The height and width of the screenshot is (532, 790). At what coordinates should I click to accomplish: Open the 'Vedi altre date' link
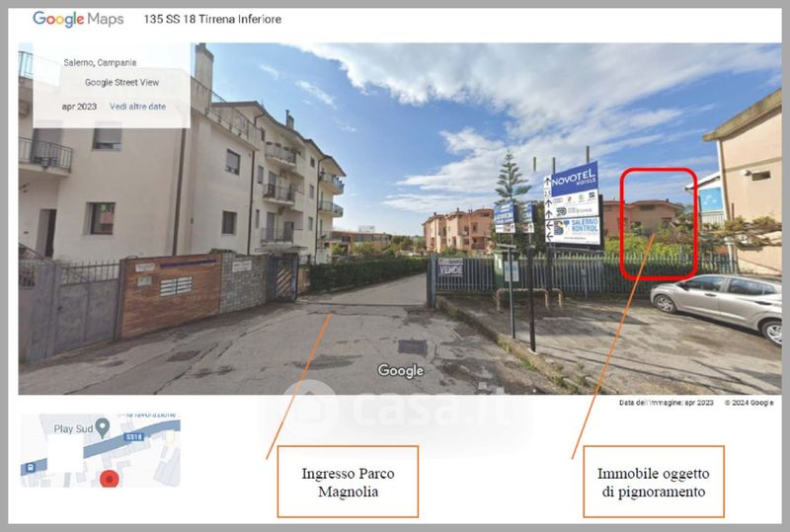[x=137, y=106]
